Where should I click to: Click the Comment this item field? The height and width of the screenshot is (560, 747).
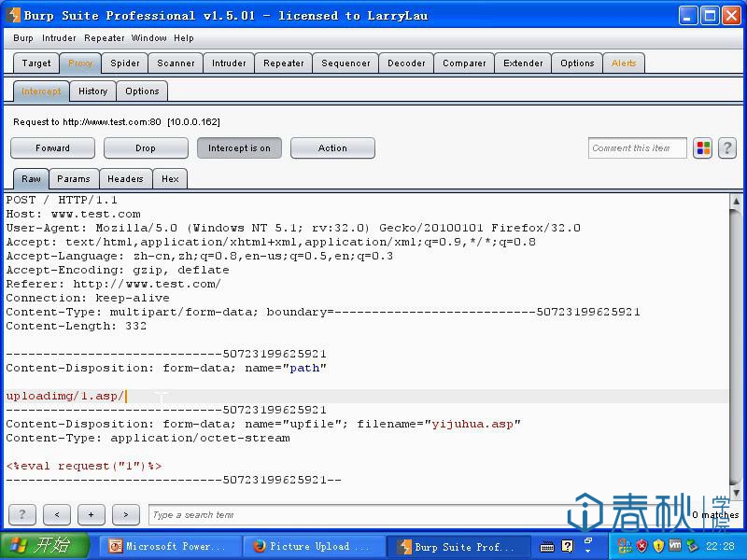[637, 148]
